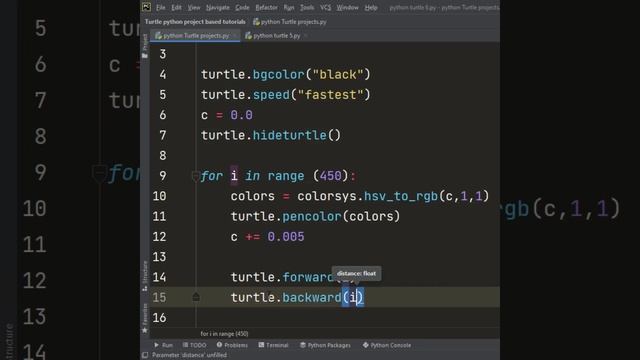Image resolution: width=640 pixels, height=360 pixels.
Task: Collapse the for-loop fold marker at line 9
Action: [x=196, y=176]
